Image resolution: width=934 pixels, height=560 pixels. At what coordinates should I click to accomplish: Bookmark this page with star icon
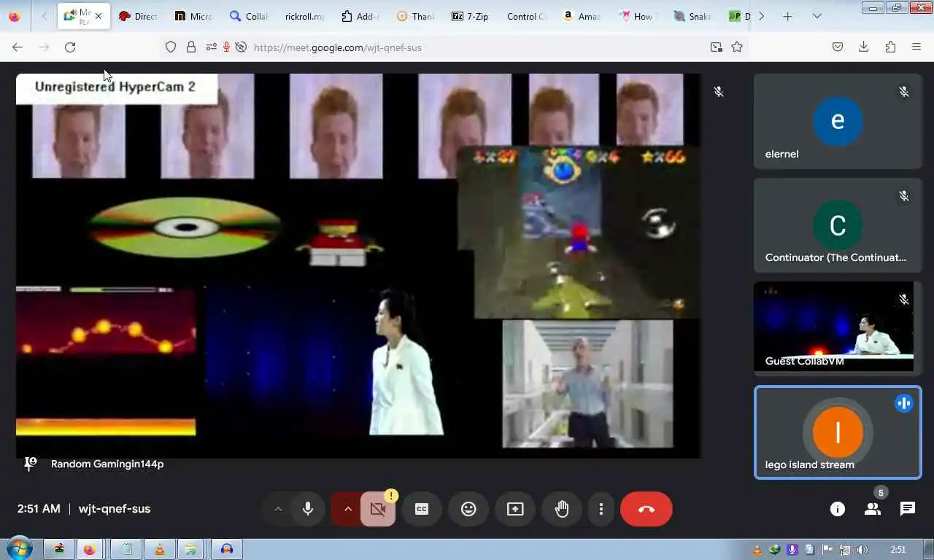tap(737, 47)
